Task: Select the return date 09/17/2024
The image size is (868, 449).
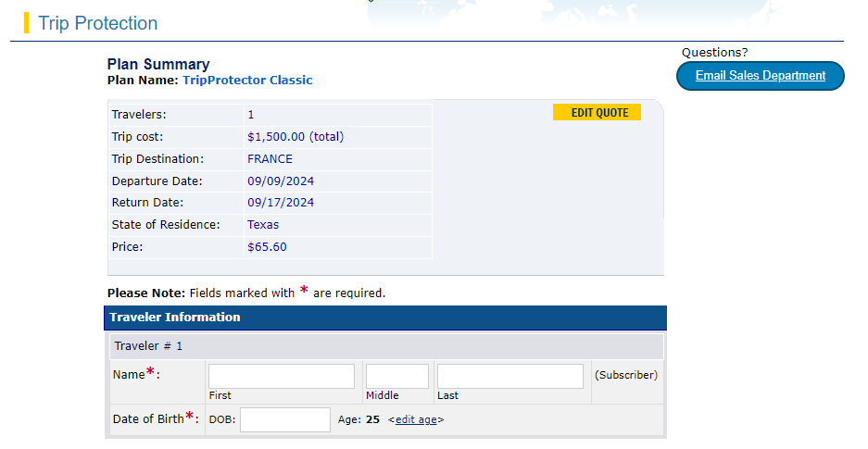Action: pos(281,203)
